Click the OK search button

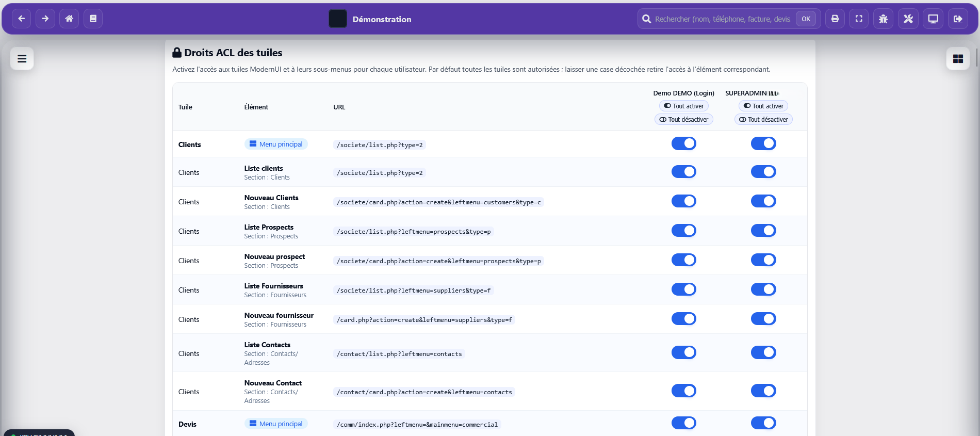[x=806, y=19]
